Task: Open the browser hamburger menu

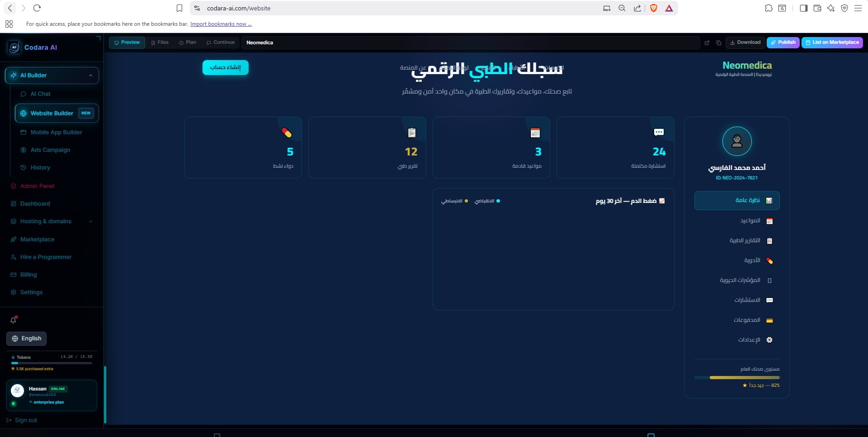Action: [858, 8]
